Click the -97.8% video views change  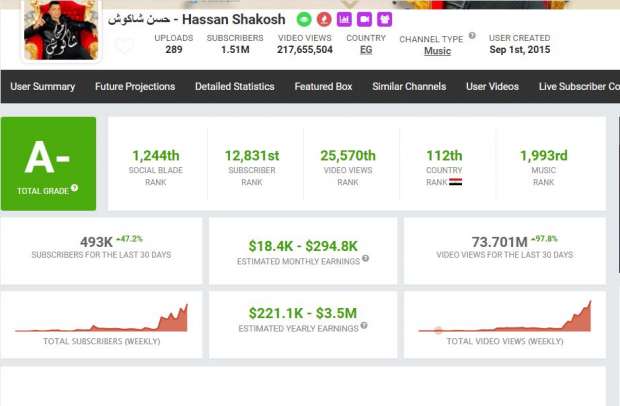[x=544, y=239]
